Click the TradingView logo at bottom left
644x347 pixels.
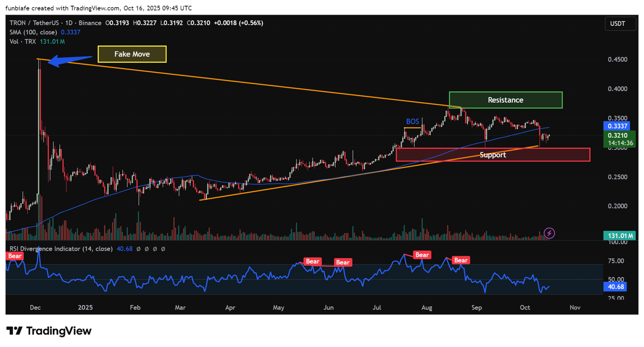(x=47, y=331)
